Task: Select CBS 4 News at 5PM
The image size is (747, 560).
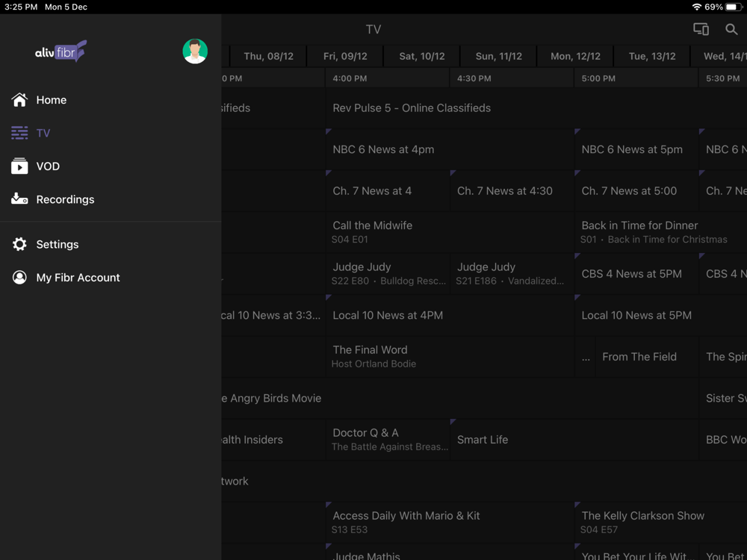Action: (x=636, y=274)
